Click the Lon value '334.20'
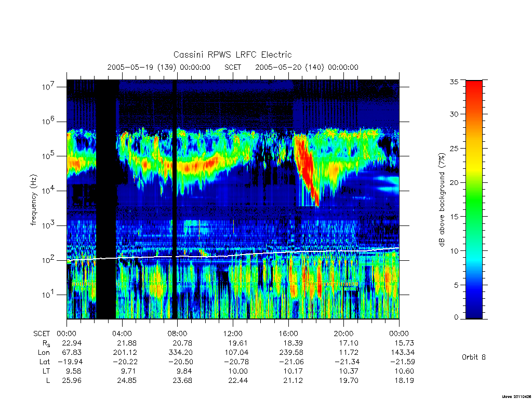532x399 pixels. [x=180, y=353]
